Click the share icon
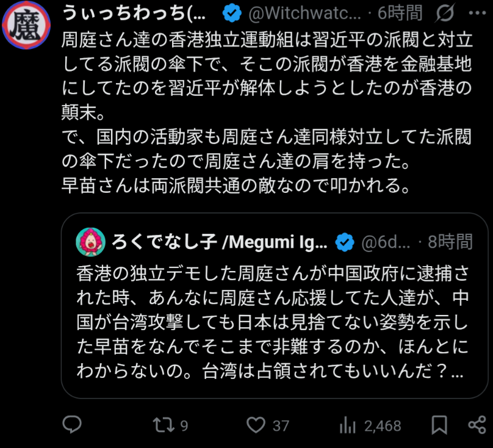Viewport: 493px width, 448px height. [x=477, y=425]
